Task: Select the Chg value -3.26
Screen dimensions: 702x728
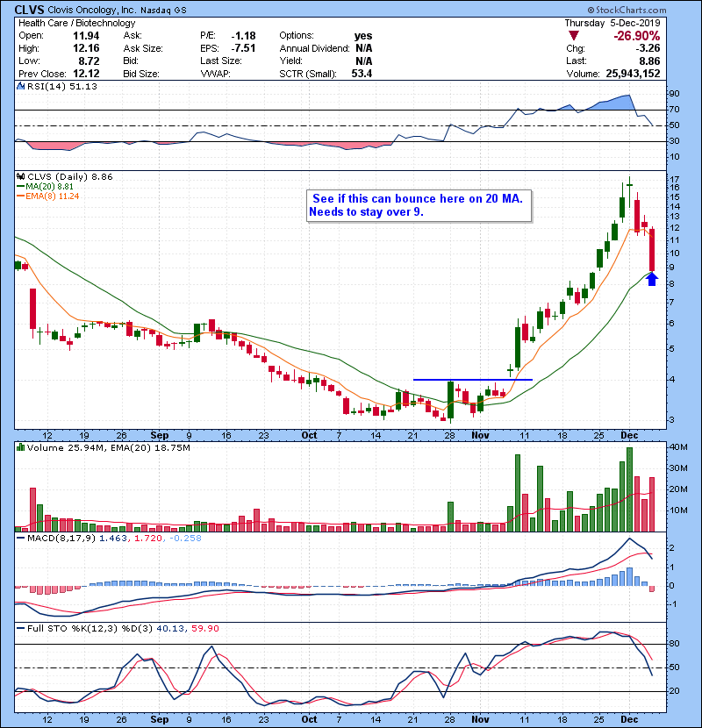Action: click(x=648, y=48)
